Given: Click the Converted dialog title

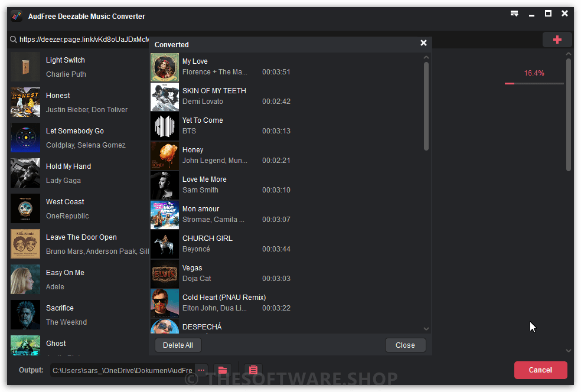Looking at the screenshot, I should (x=172, y=44).
